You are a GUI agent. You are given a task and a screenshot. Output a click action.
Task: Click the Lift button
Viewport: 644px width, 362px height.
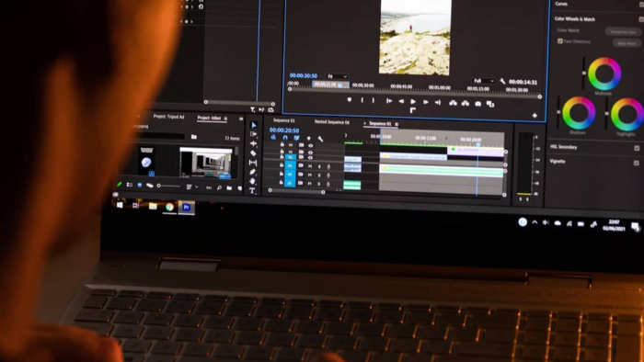tap(453, 103)
